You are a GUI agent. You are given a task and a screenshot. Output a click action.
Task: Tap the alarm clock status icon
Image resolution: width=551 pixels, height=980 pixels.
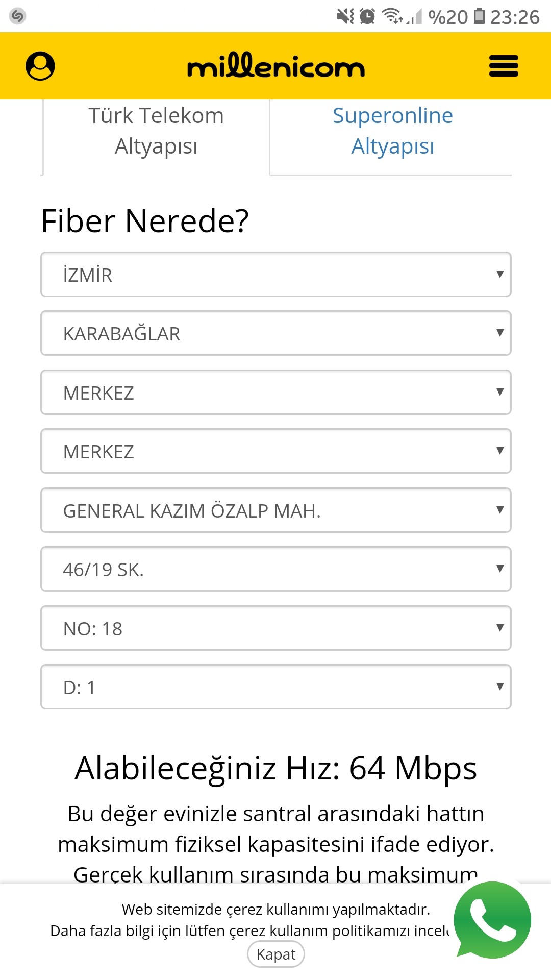[x=367, y=16]
